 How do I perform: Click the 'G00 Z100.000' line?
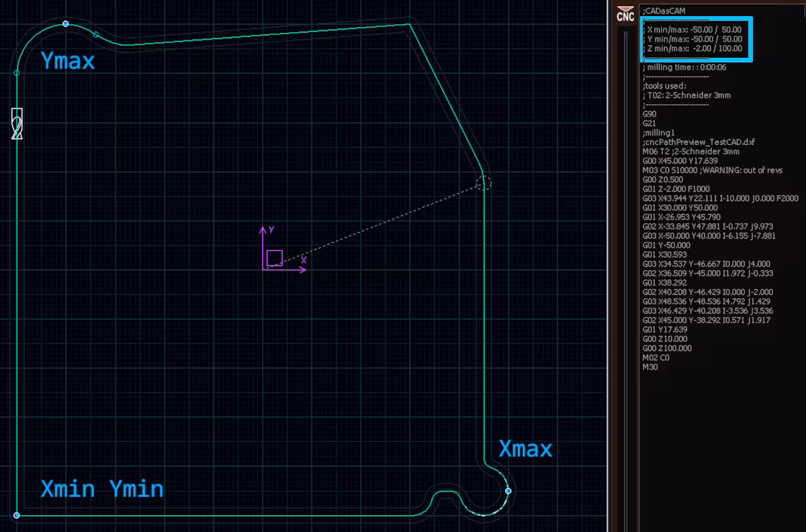[667, 349]
